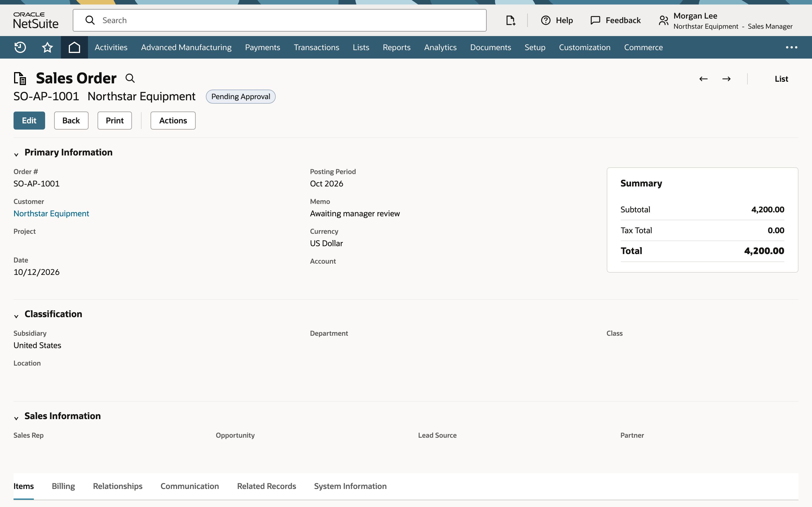Collapse the Classification section
Viewport: 812px width, 507px height.
click(x=16, y=316)
